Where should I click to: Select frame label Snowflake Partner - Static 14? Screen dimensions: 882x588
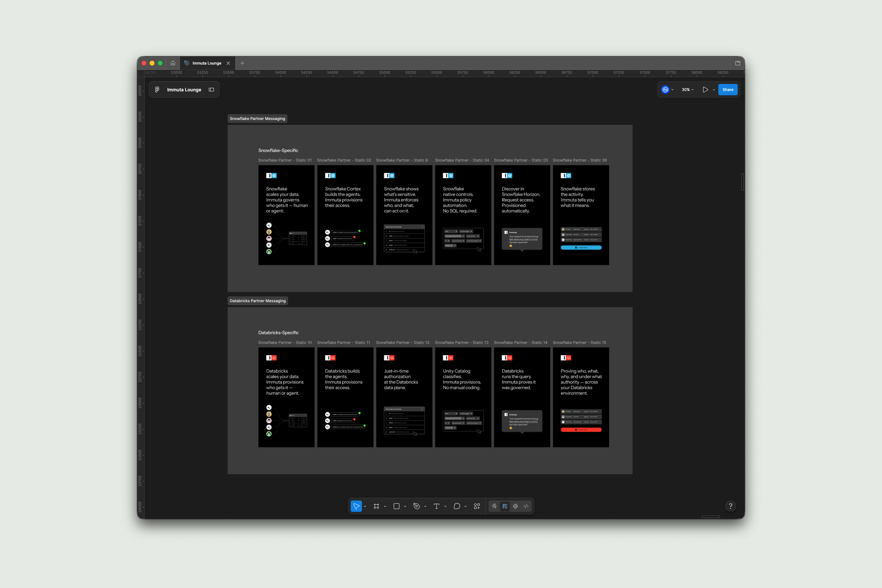tap(520, 343)
